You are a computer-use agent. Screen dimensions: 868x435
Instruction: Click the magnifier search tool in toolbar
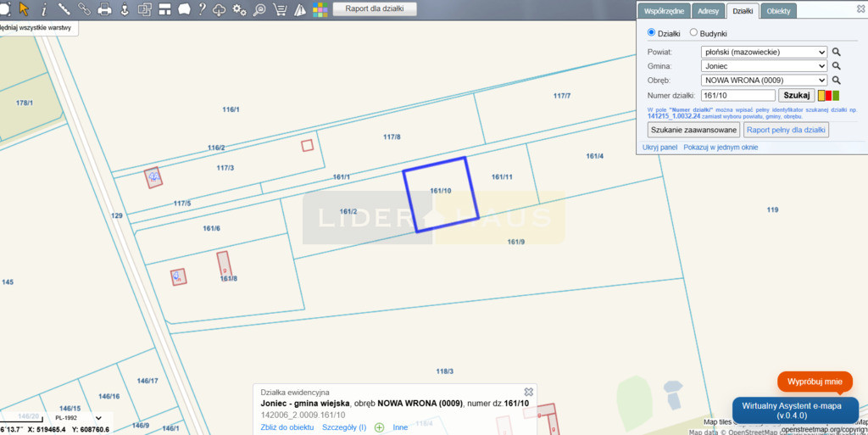(259, 8)
